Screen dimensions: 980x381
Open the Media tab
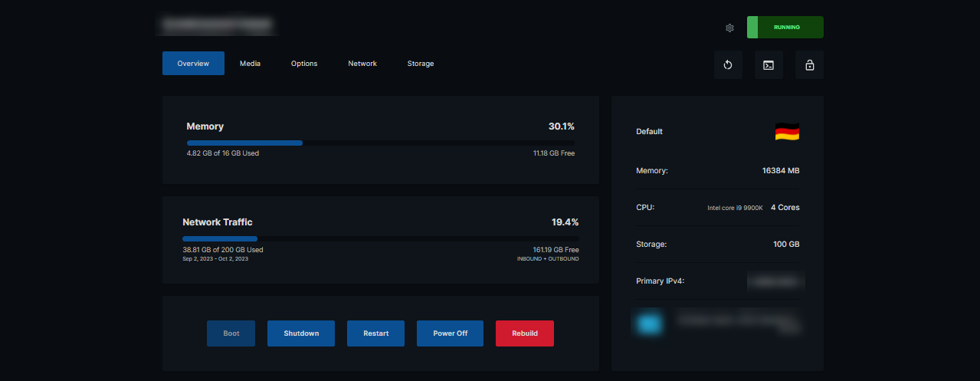tap(250, 64)
